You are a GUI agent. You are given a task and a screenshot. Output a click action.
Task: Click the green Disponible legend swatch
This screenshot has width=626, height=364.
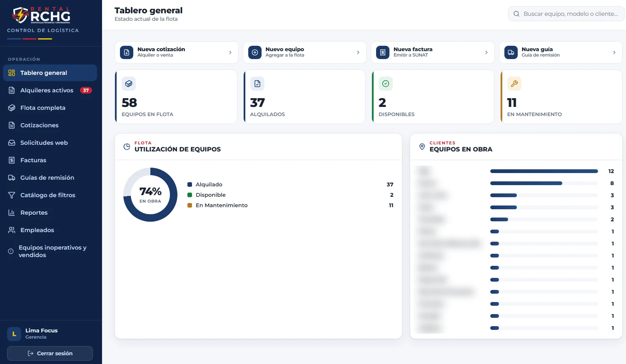pyautogui.click(x=190, y=195)
